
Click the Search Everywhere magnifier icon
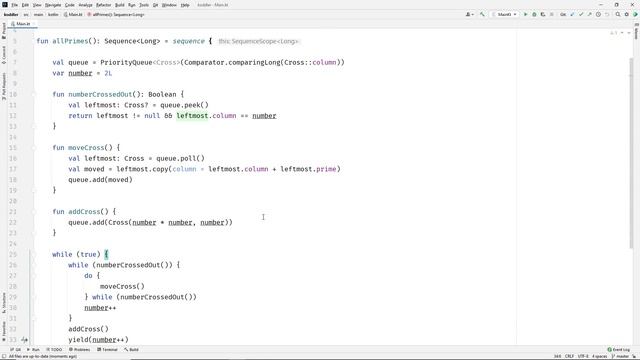tap(618, 15)
